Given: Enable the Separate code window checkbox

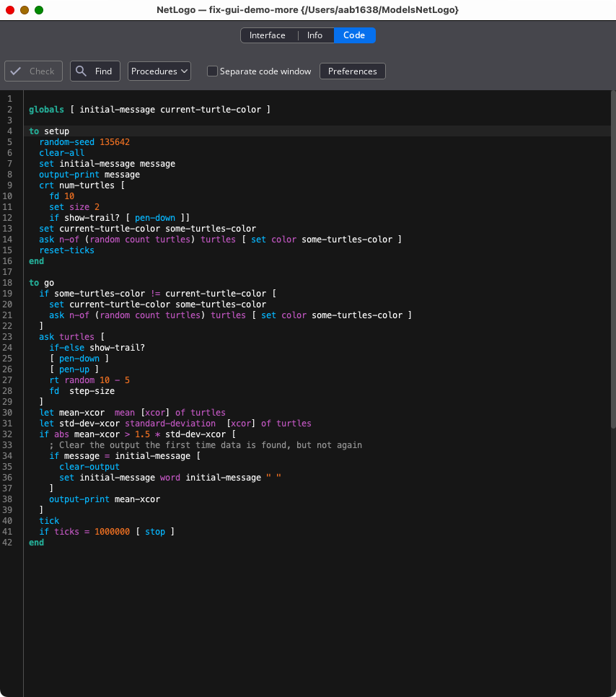Looking at the screenshot, I should click(x=212, y=71).
